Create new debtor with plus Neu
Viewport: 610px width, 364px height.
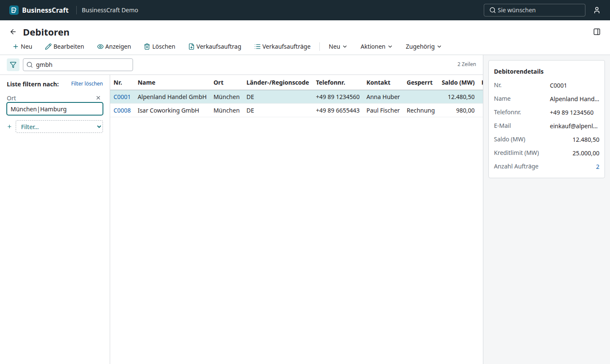tap(22, 47)
